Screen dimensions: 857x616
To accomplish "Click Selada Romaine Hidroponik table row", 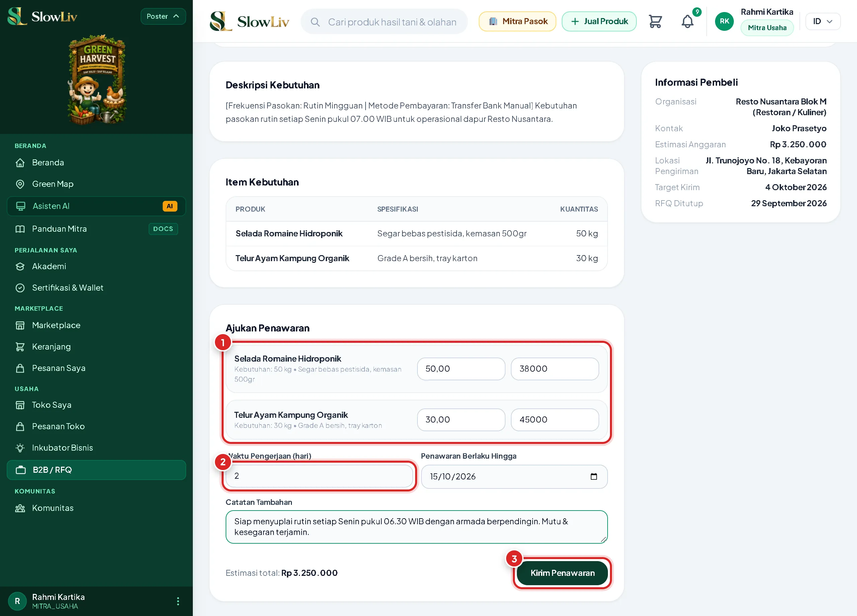I will point(416,234).
